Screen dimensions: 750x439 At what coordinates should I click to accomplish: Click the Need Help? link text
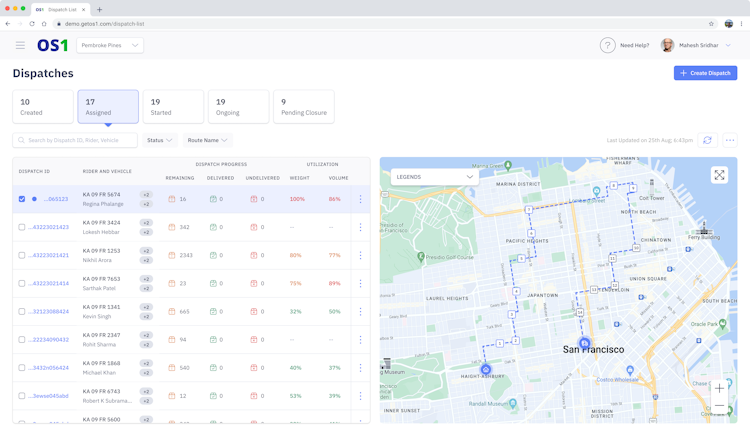coord(635,45)
